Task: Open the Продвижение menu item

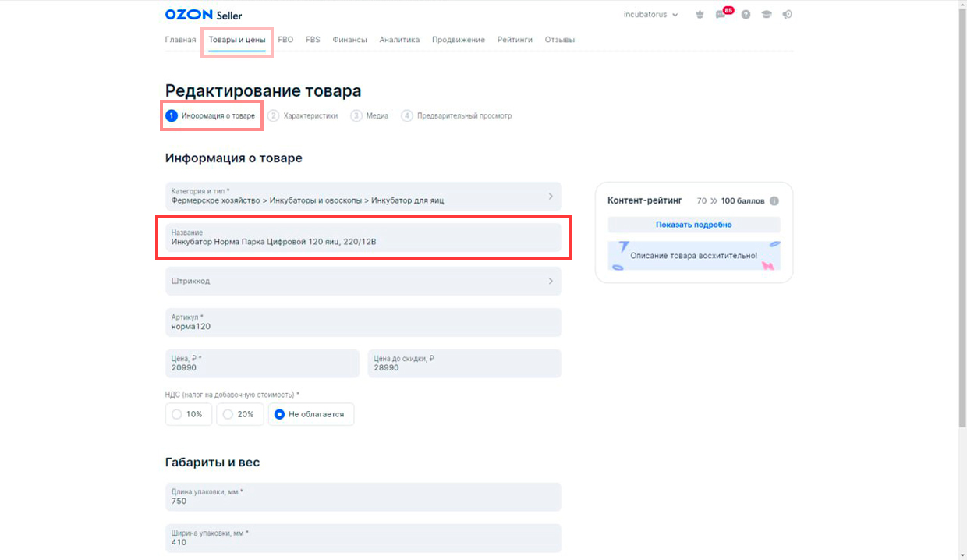Action: [459, 40]
